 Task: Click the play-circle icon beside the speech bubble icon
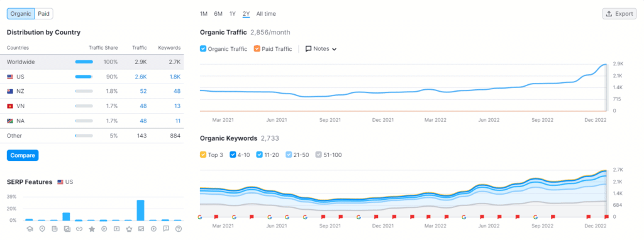pyautogui.click(x=153, y=229)
